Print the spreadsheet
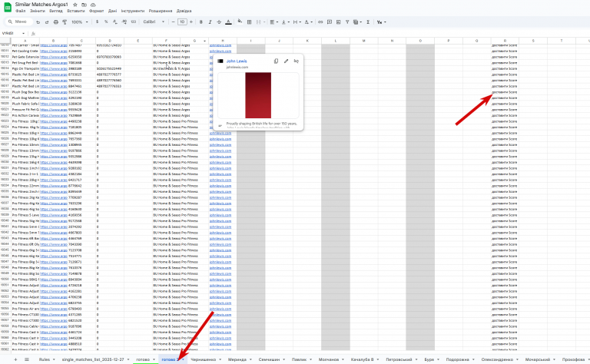 click(x=55, y=22)
